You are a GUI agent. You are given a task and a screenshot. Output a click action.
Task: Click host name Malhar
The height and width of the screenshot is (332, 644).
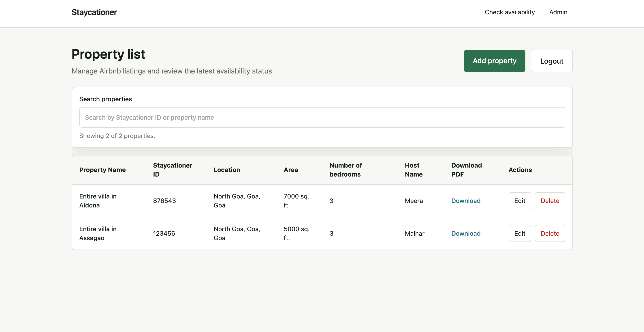coord(414,233)
